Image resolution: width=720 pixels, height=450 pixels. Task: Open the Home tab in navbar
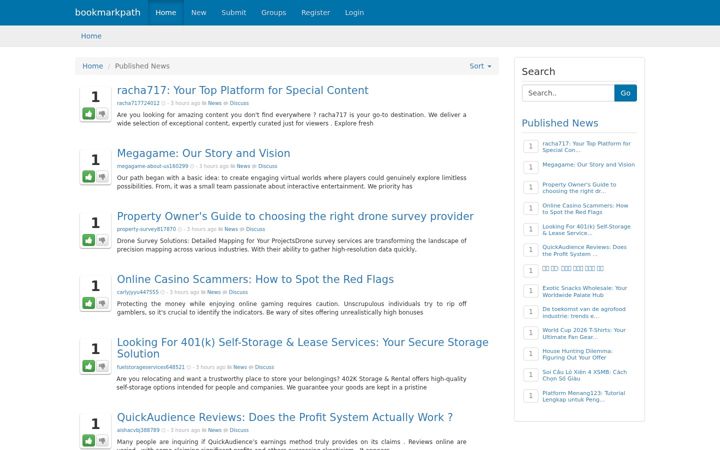tap(166, 12)
